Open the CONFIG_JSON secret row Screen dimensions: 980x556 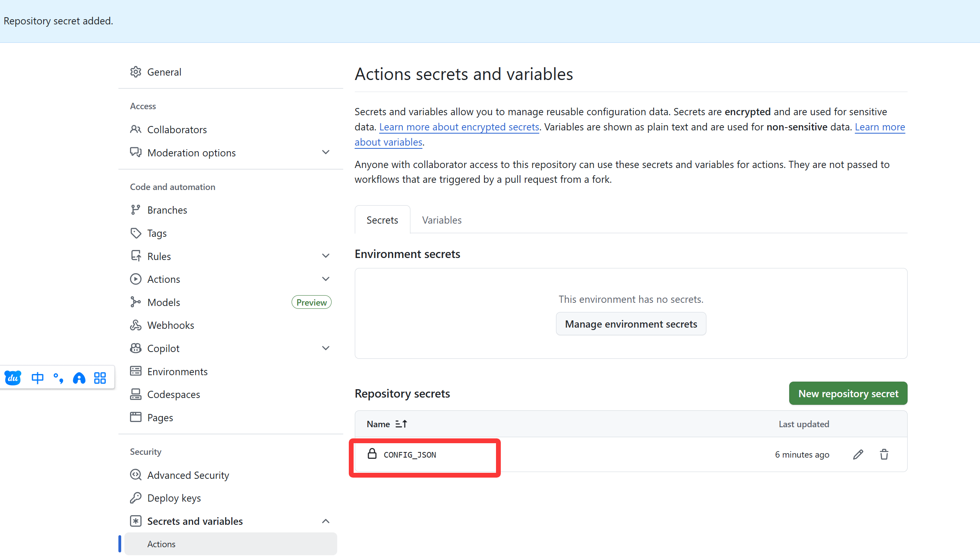click(631, 455)
